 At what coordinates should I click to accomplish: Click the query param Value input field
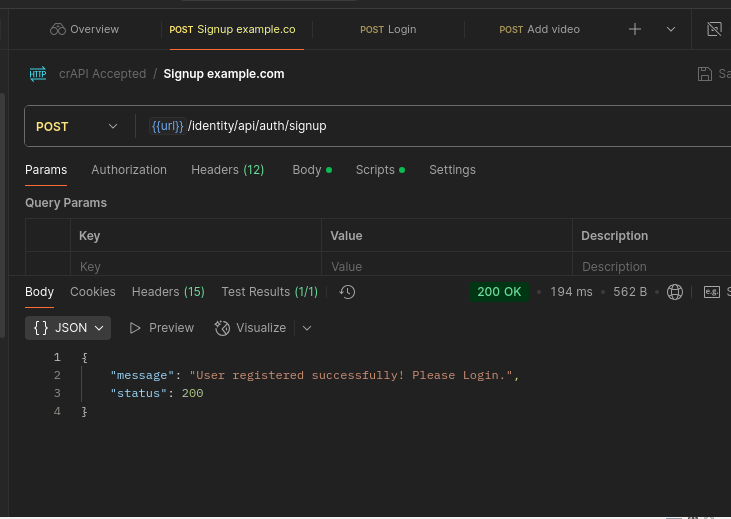[447, 266]
